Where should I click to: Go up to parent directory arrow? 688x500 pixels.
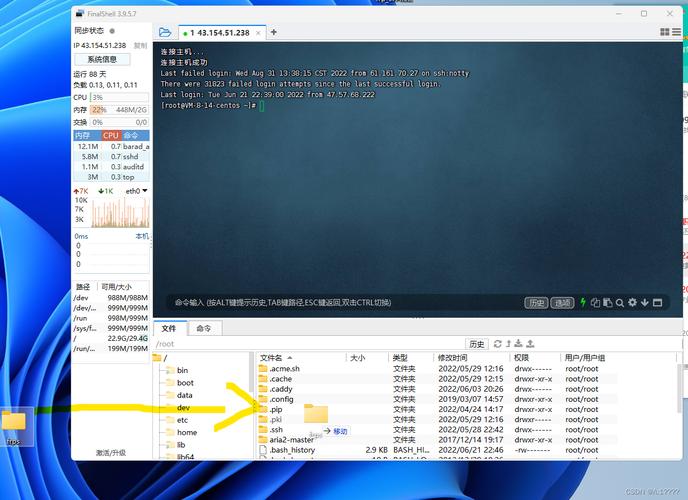(508, 344)
